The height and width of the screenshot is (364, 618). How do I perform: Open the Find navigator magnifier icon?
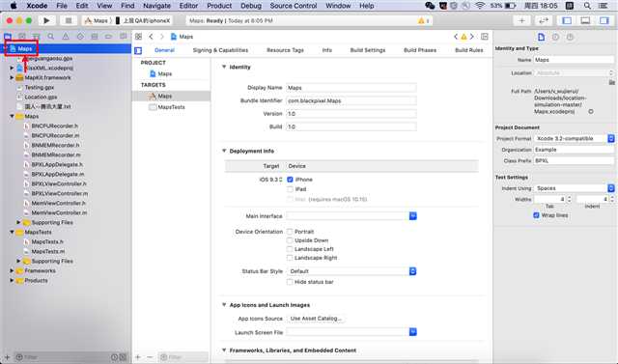(x=51, y=37)
